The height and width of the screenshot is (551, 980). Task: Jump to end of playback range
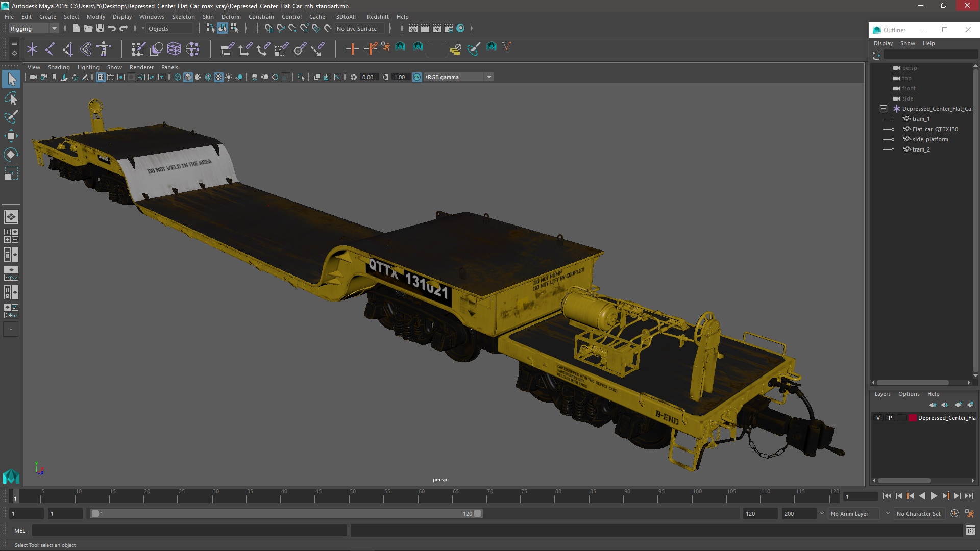coord(969,496)
